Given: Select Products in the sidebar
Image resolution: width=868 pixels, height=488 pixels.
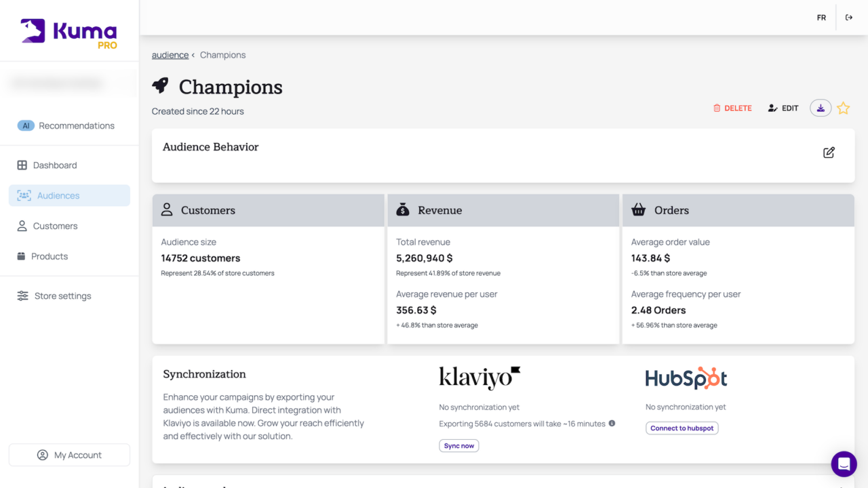Looking at the screenshot, I should [51, 256].
